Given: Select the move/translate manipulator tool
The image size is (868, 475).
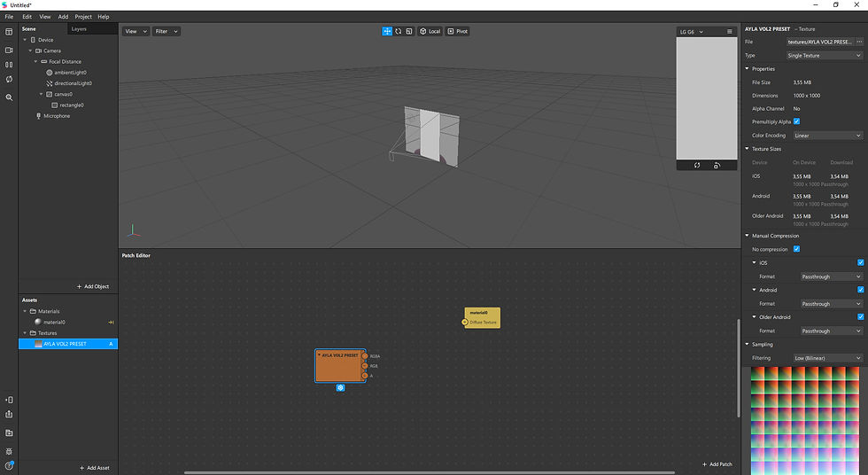Looking at the screenshot, I should [x=387, y=32].
